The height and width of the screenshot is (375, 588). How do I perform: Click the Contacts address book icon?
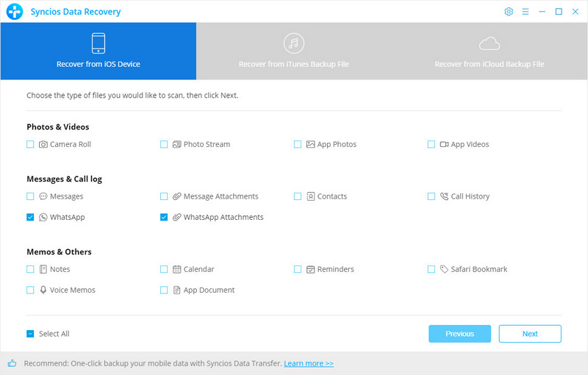pyautogui.click(x=310, y=196)
